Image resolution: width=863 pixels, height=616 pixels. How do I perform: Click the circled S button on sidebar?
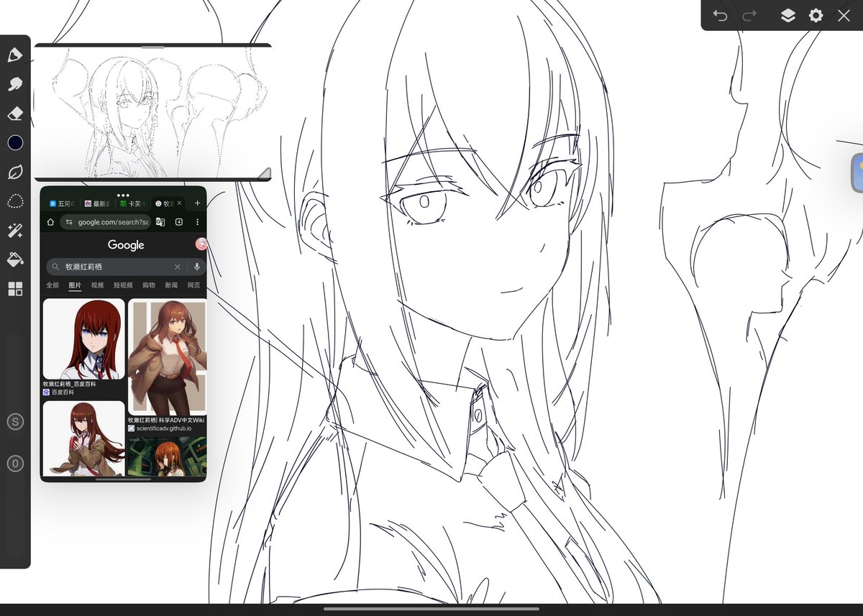(x=15, y=422)
